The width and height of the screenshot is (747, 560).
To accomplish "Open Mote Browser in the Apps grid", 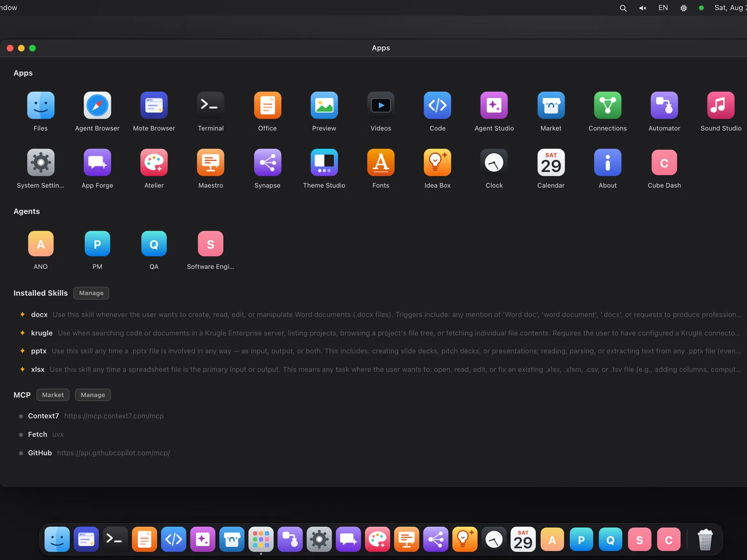I will coord(154,105).
